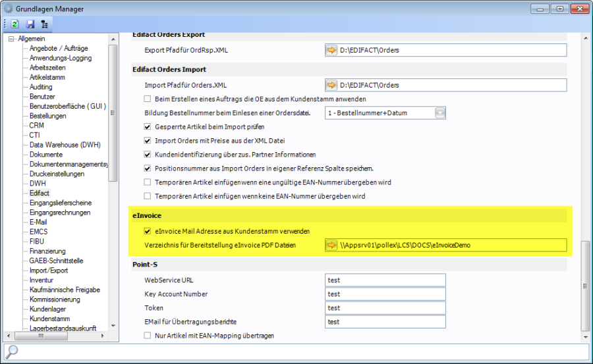593x364 pixels.
Task: Enable 'Nur Artikel mit EAN-Mapping übertragen'
Action: pos(148,336)
